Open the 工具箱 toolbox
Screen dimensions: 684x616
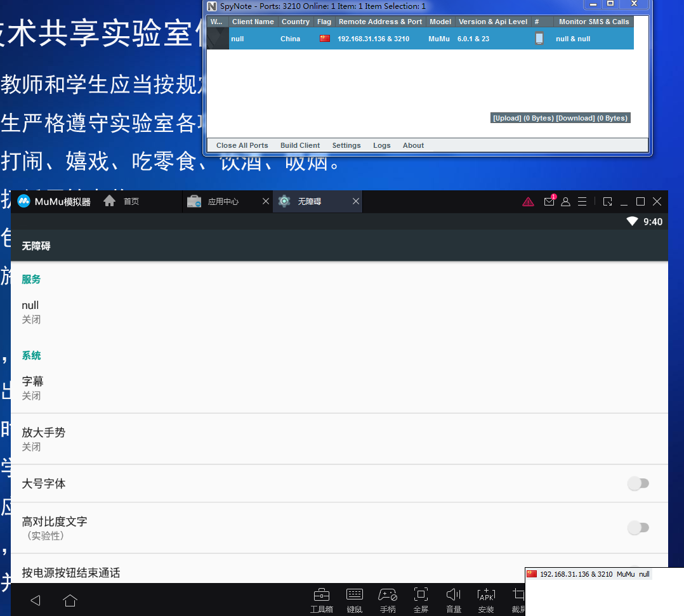[322, 600]
